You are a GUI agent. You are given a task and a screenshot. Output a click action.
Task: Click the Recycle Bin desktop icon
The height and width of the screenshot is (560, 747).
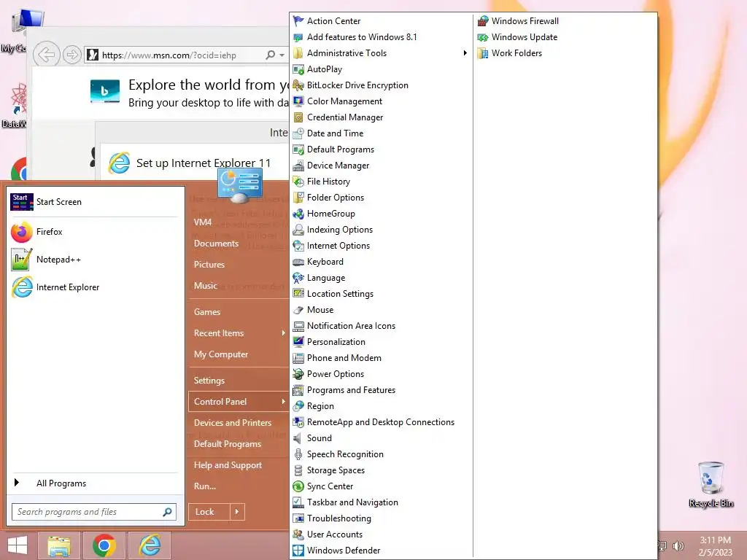pyautogui.click(x=711, y=484)
